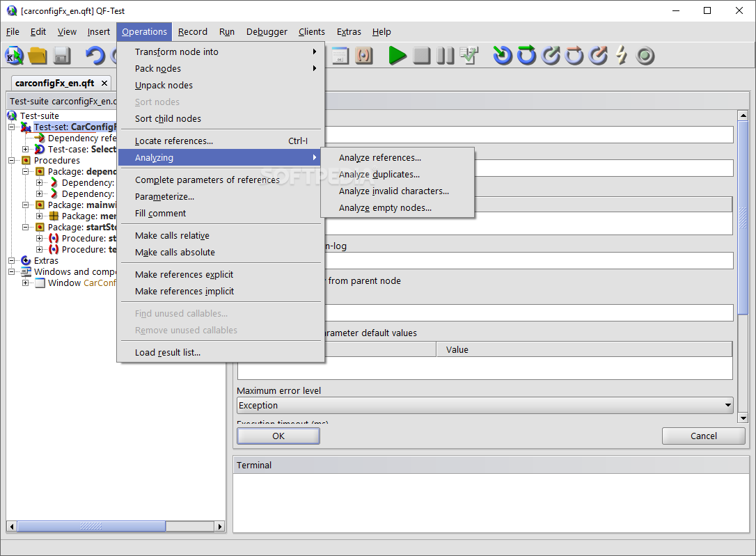Viewport: 756px width, 556px height.
Task: Open the Record menu
Action: 192,32
